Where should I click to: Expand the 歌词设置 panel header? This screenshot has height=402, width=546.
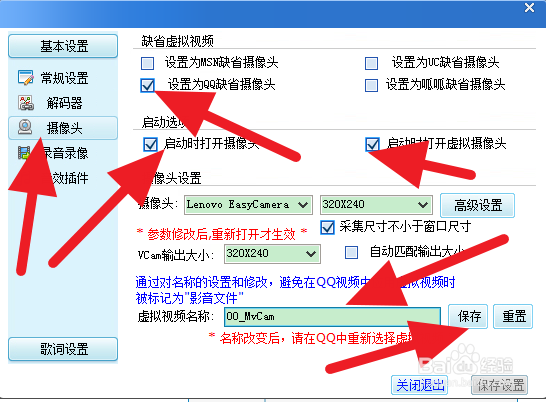(x=63, y=349)
